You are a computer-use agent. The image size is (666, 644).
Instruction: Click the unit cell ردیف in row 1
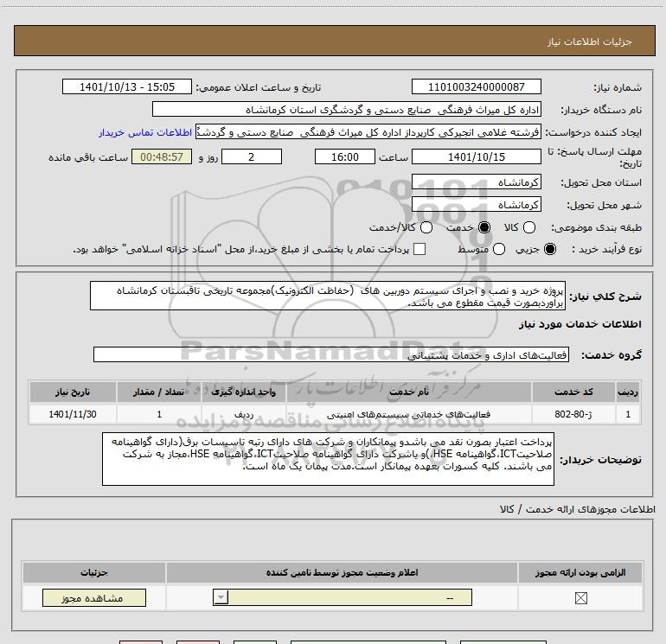click(x=244, y=414)
